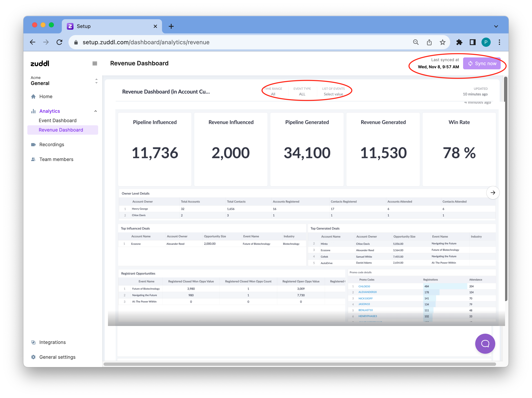Click the share page icon in address bar
The height and width of the screenshot is (398, 532).
pos(429,42)
